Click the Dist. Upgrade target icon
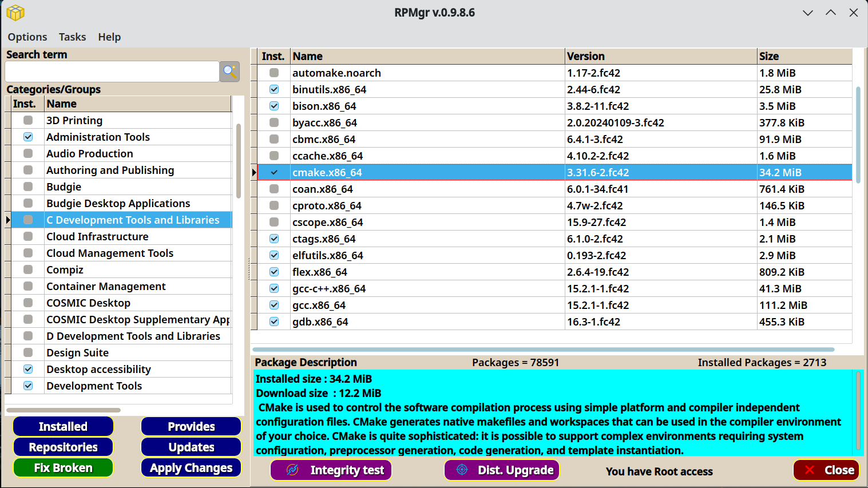Screen dimensions: 868x488 click(462, 470)
